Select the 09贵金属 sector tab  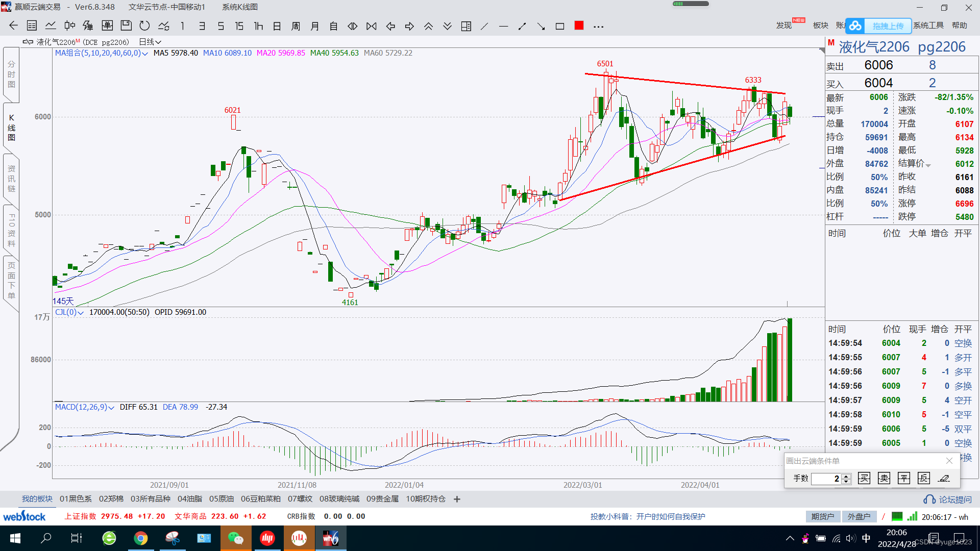pyautogui.click(x=382, y=499)
